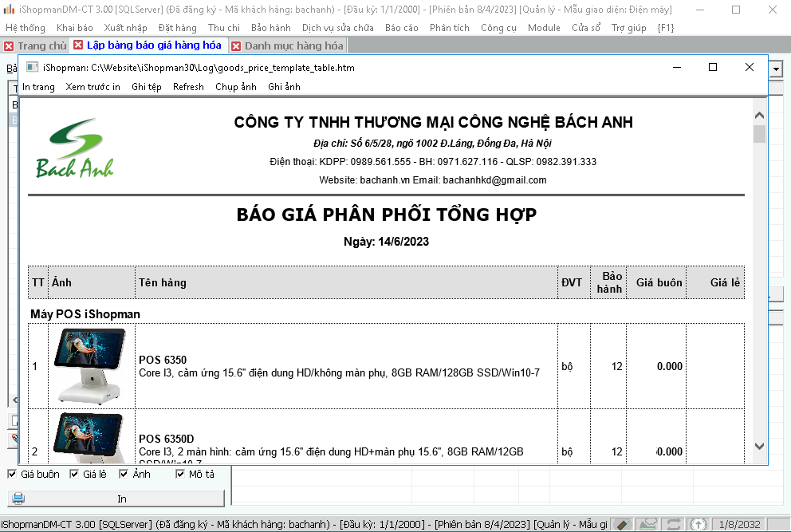Close the Danh mục hàng hóa tab

(x=235, y=46)
